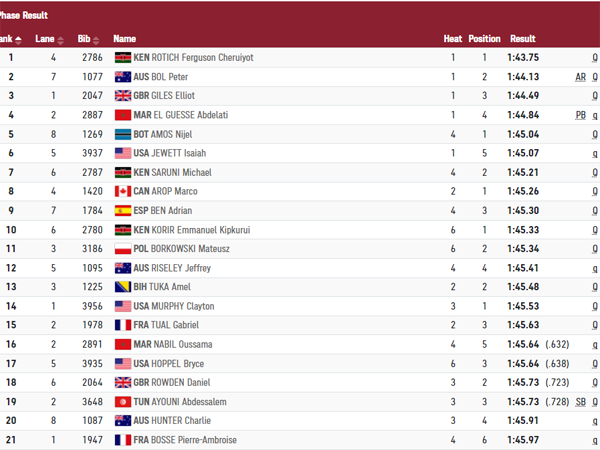
Task: Click the Tunisian flag beside AYOUNI Abdessalem
Action: 124,402
